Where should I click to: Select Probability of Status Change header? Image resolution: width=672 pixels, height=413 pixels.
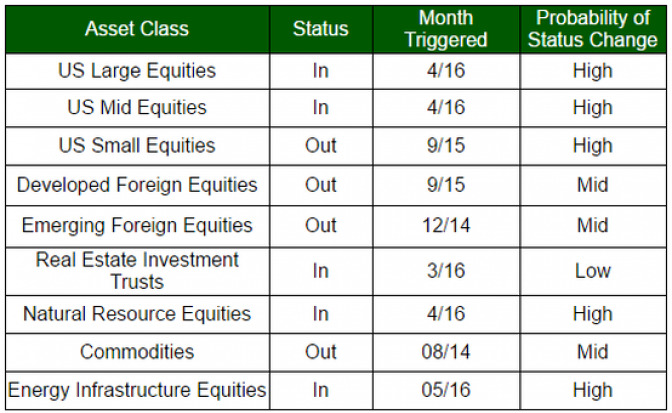point(593,29)
